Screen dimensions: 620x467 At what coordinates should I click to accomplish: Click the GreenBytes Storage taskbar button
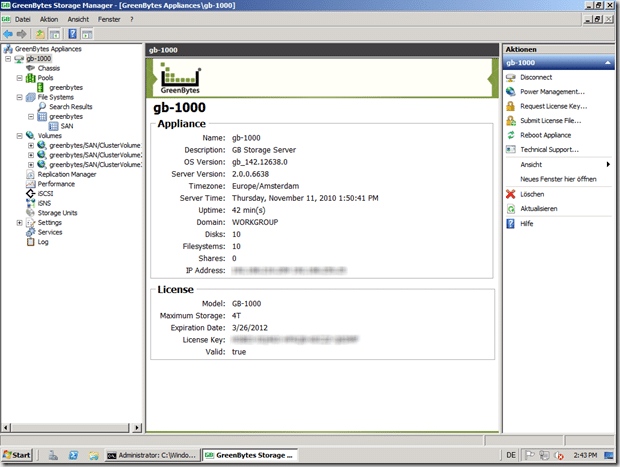coord(250,455)
